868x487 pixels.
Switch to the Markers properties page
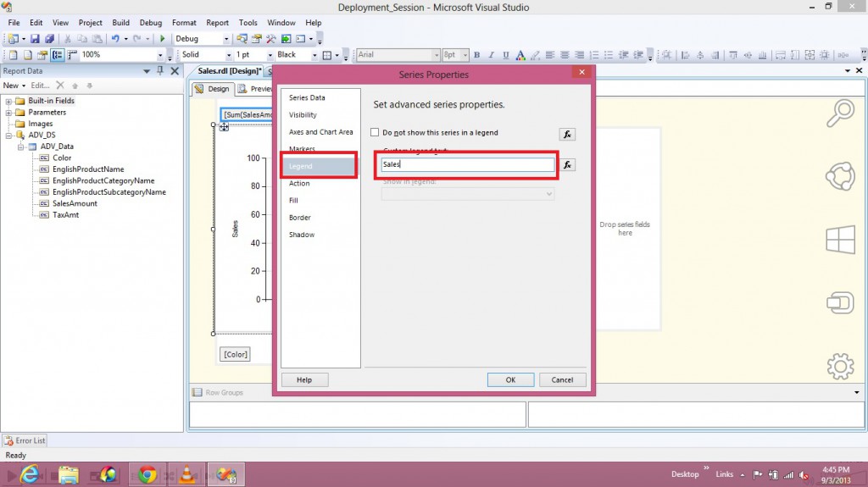click(x=302, y=149)
